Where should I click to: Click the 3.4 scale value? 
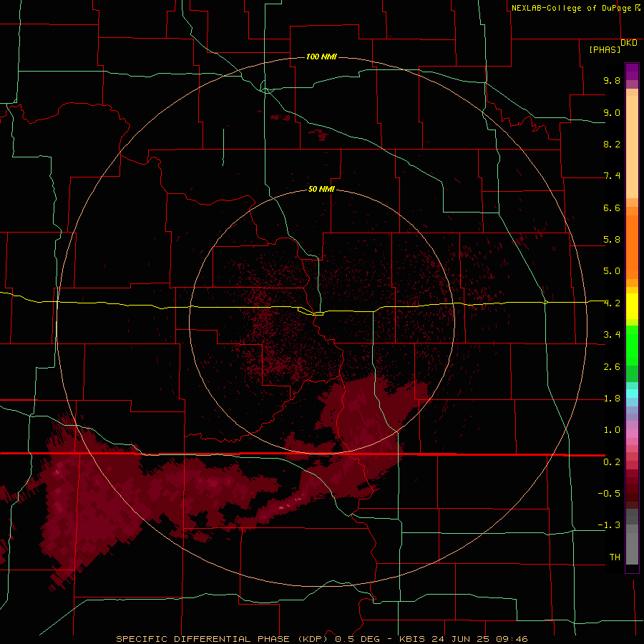[x=612, y=335]
